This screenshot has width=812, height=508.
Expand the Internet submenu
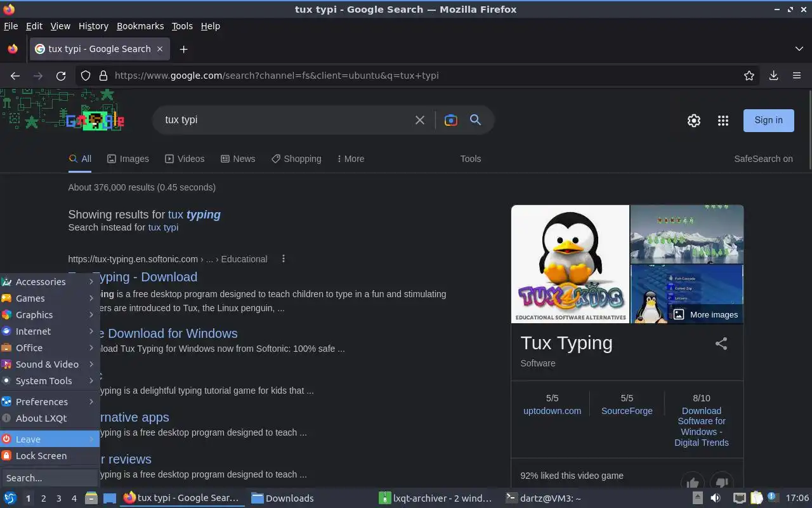coord(49,331)
